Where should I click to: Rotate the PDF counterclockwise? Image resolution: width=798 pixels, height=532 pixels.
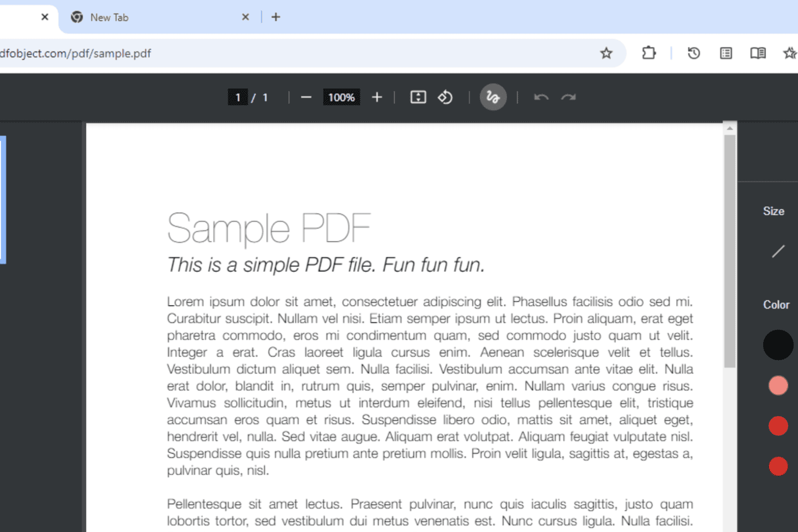pyautogui.click(x=445, y=97)
